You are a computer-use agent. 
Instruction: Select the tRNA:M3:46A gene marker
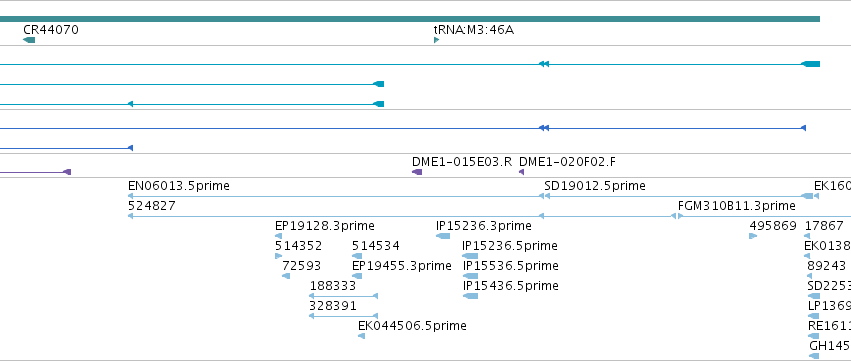point(436,40)
